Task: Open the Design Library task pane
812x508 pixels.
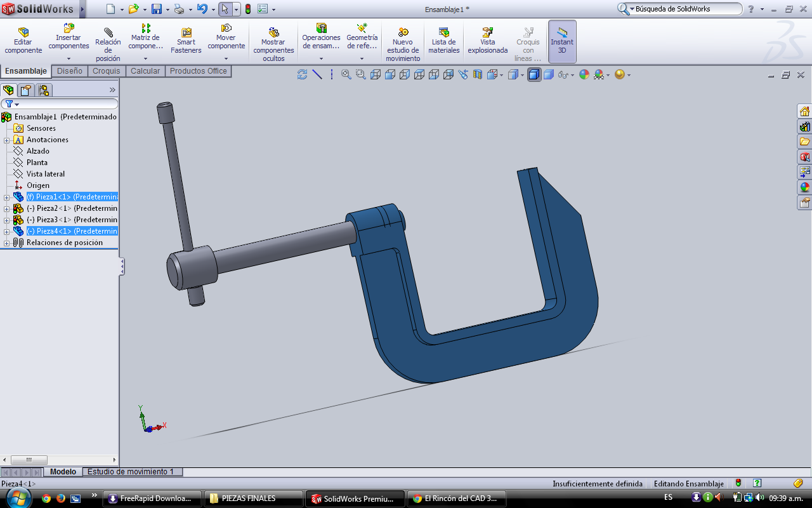Action: tap(804, 126)
